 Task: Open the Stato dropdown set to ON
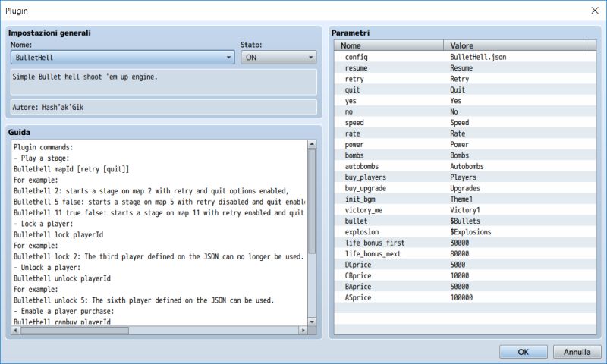tap(278, 57)
